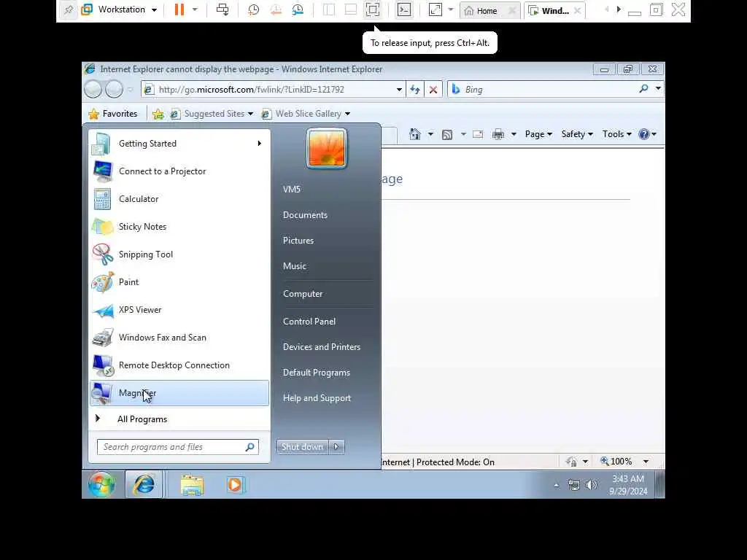Open the power options dropdown next to pause
The height and width of the screenshot is (560, 747).
click(x=195, y=9)
